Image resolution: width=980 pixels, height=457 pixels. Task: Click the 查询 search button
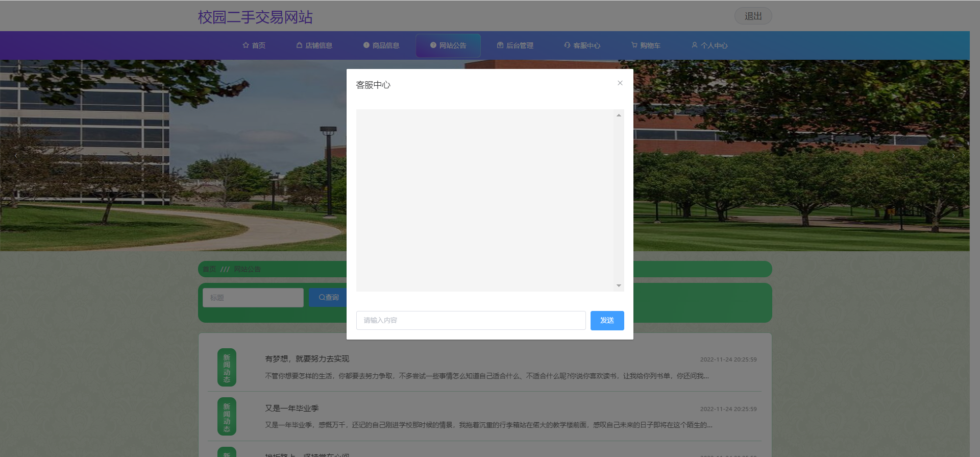(328, 298)
